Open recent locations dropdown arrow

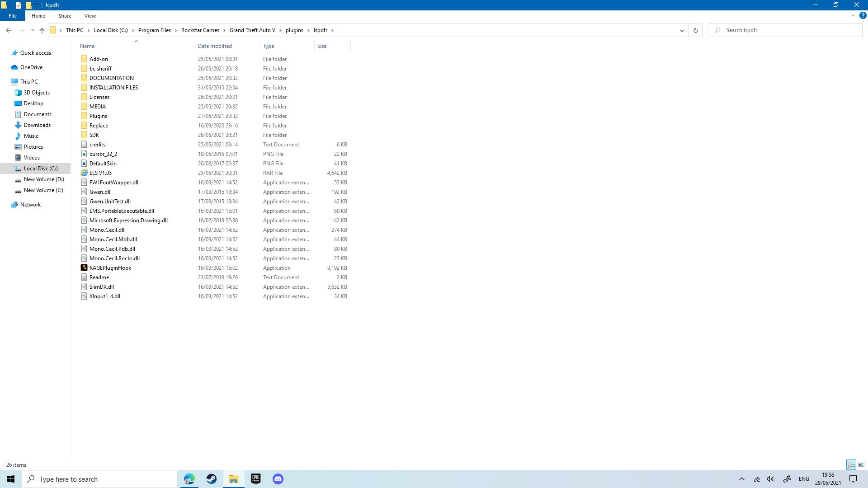tap(33, 30)
